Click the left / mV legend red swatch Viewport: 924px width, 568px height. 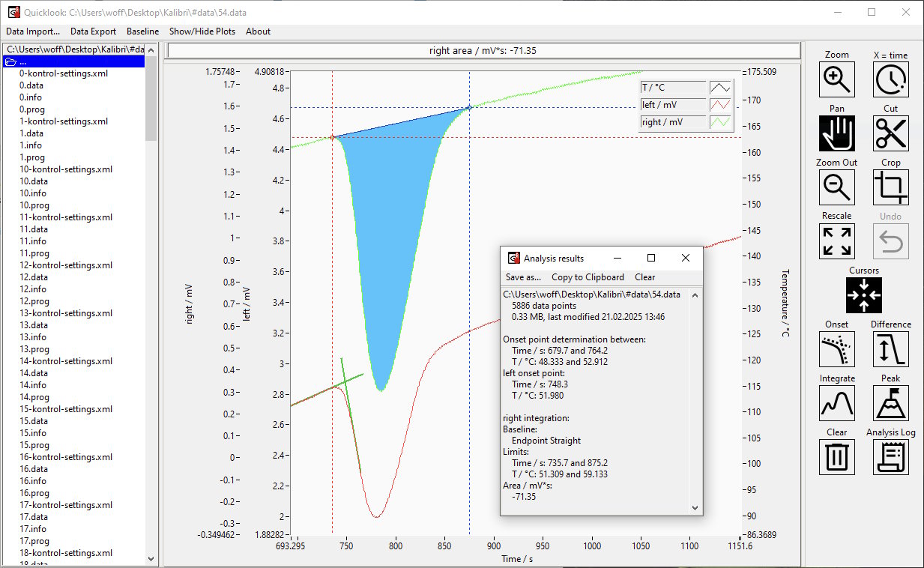[x=720, y=105]
